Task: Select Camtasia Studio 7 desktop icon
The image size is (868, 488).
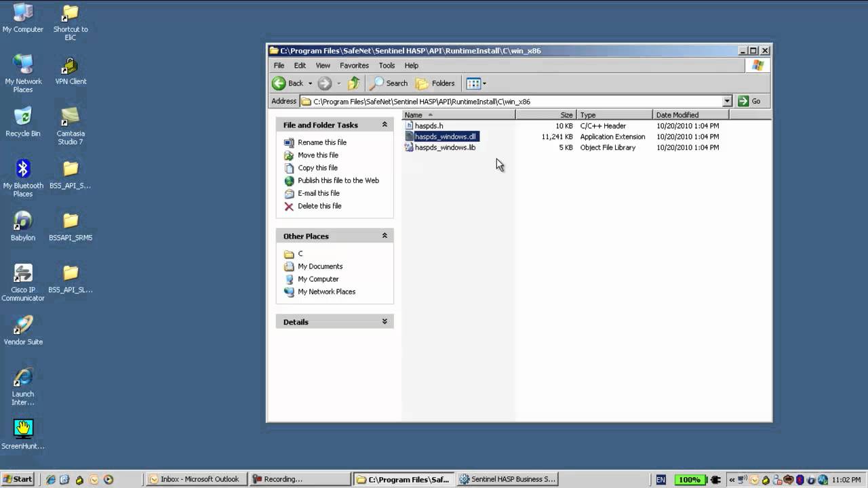Action: (x=71, y=127)
